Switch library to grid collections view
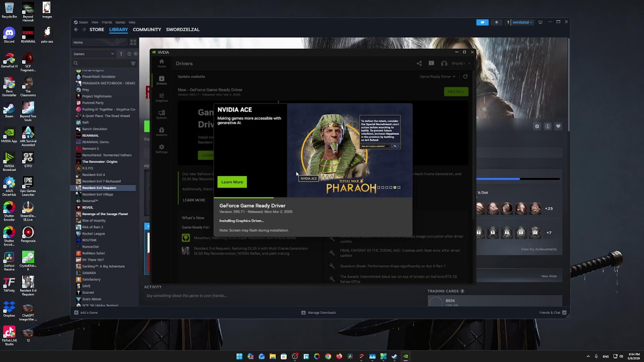Image resolution: width=644 pixels, height=362 pixels. pos(133,42)
